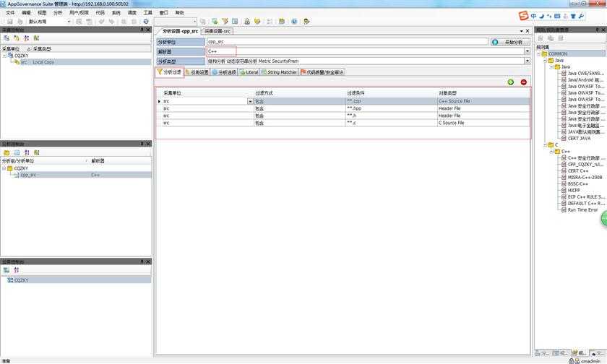Select the CERT JAVA rule set

coord(579,139)
